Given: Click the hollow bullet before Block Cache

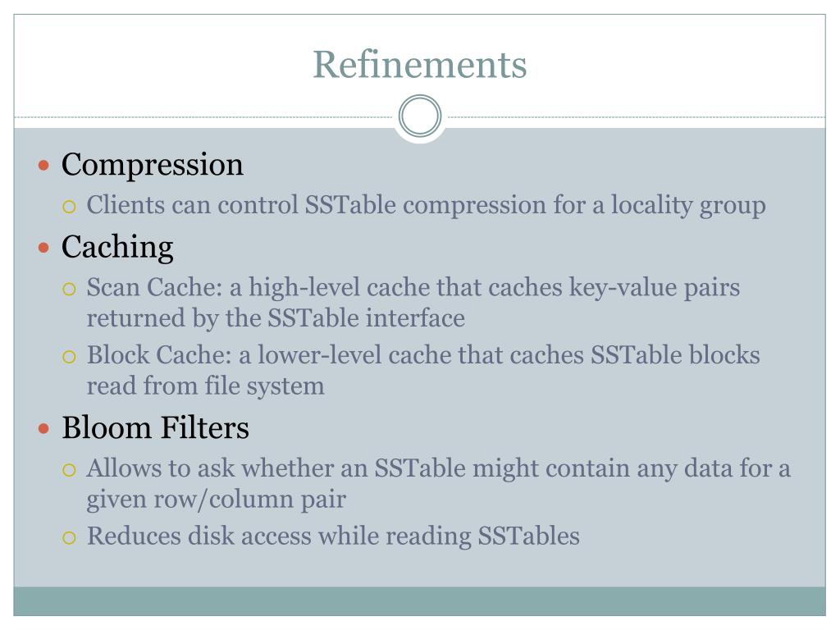Looking at the screenshot, I should click(69, 357).
